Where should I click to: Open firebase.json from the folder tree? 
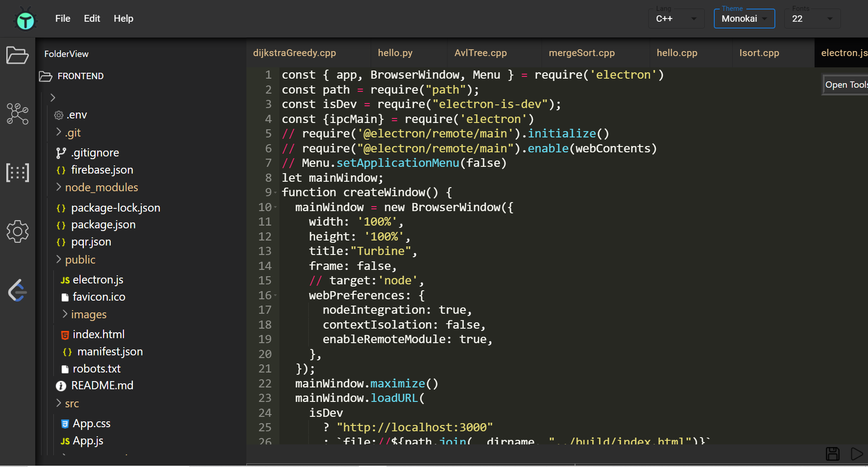102,170
